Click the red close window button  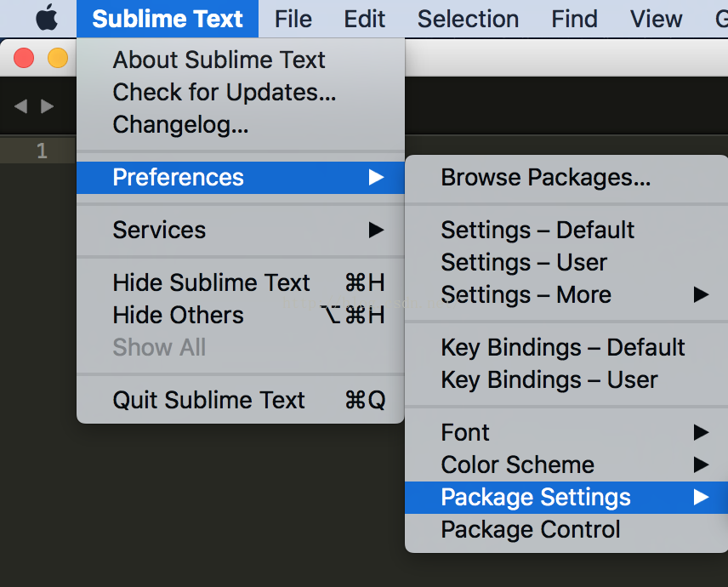point(24,58)
